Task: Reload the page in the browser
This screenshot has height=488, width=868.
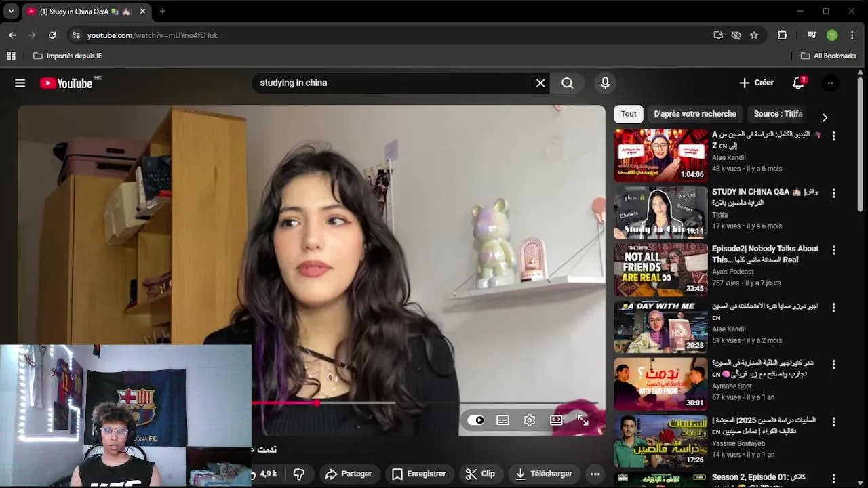Action: click(x=52, y=35)
